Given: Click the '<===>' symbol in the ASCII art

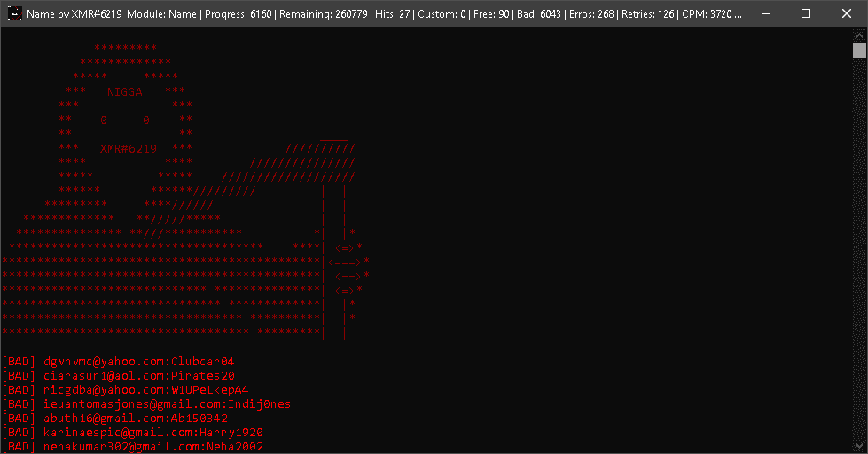Looking at the screenshot, I should click(x=345, y=262).
